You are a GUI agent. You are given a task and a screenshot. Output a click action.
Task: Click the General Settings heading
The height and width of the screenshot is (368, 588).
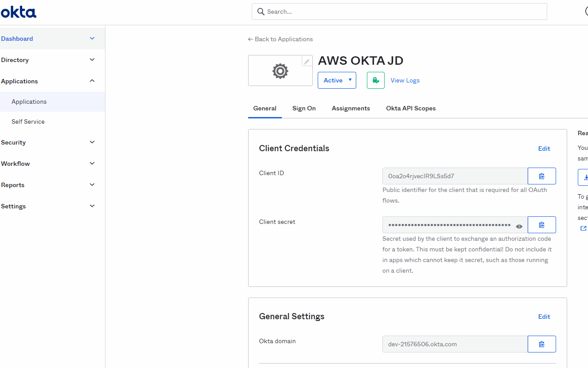(x=292, y=316)
